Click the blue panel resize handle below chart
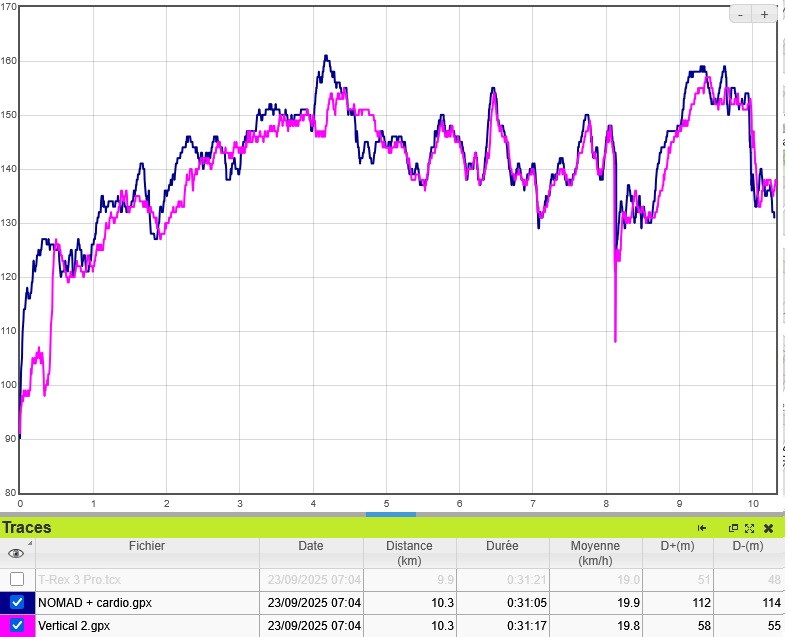 390,514
